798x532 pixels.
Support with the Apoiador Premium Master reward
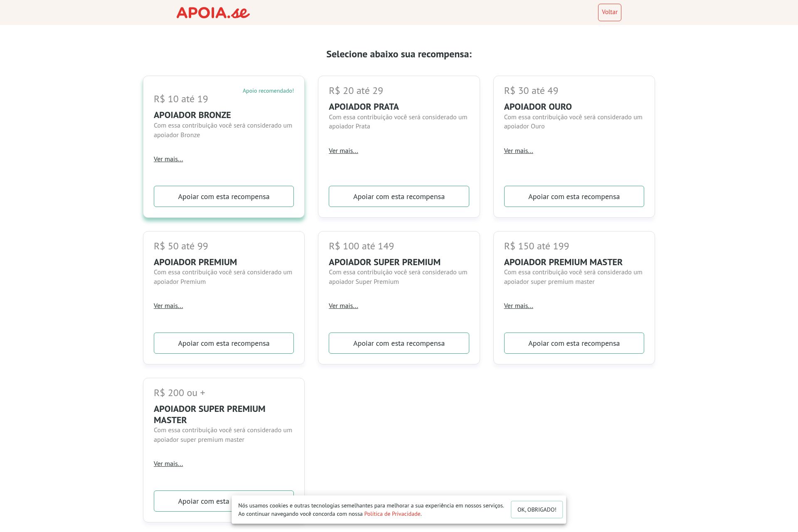point(574,343)
